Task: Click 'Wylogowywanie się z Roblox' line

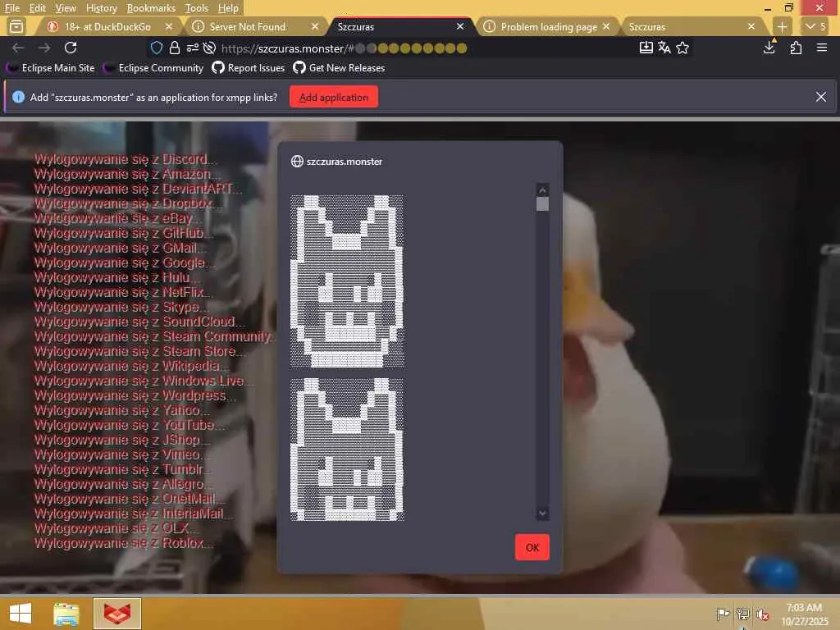Action: pyautogui.click(x=124, y=543)
